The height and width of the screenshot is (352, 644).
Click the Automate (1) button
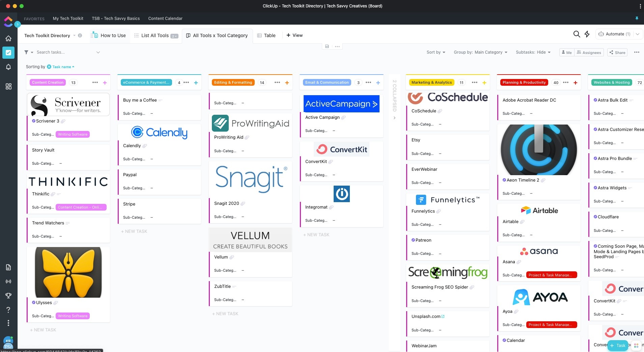point(614,34)
